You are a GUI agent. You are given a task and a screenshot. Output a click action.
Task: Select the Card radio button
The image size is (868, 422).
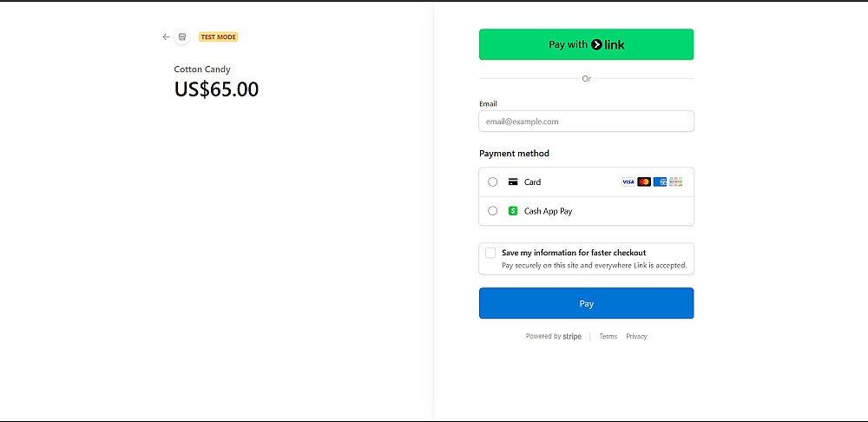[x=493, y=182]
